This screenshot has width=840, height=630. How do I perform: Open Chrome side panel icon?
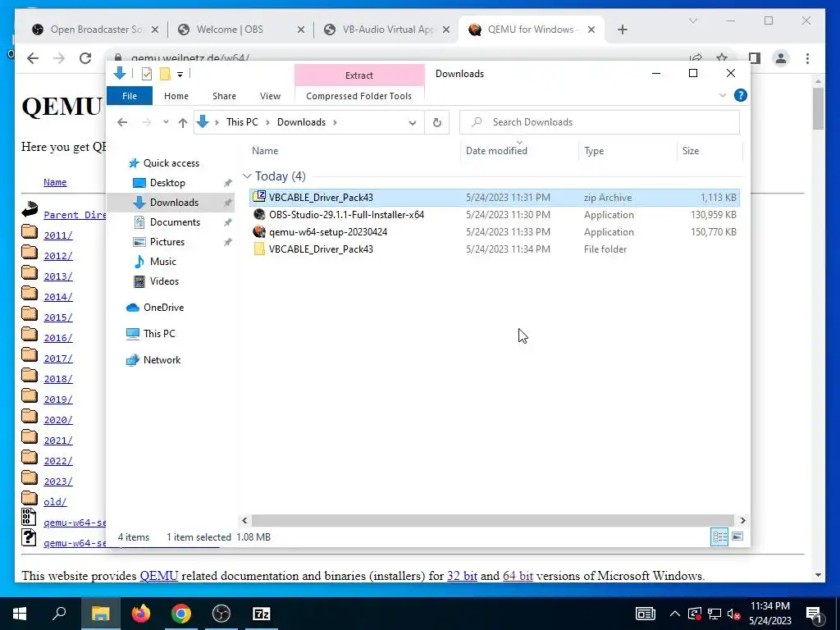click(x=755, y=58)
